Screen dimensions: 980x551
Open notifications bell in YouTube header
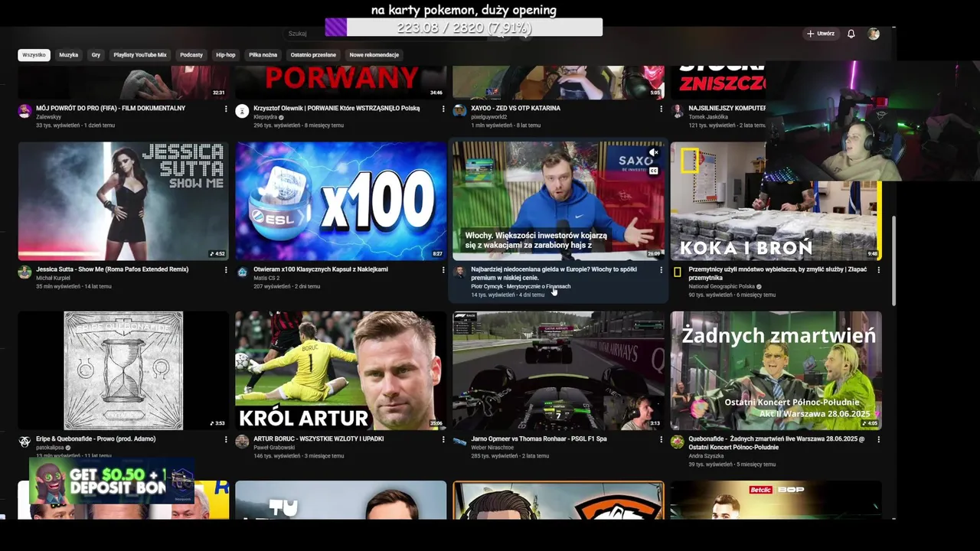click(x=851, y=34)
